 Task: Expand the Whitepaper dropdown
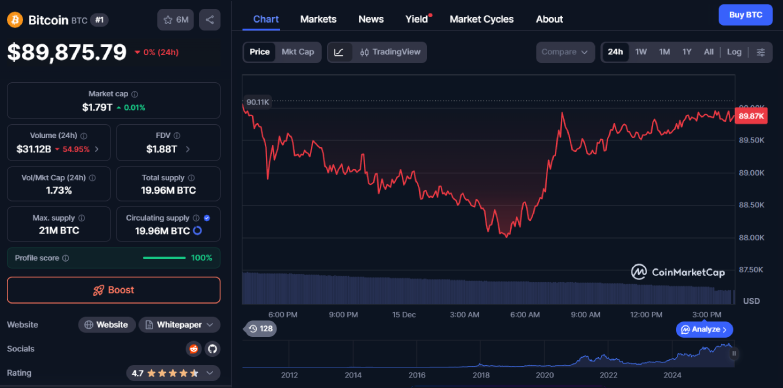tap(179, 325)
